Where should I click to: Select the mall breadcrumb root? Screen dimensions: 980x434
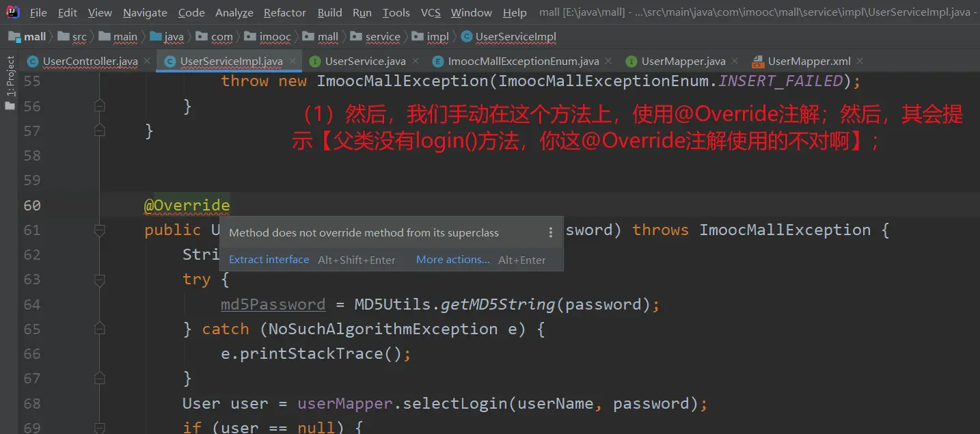tap(27, 37)
